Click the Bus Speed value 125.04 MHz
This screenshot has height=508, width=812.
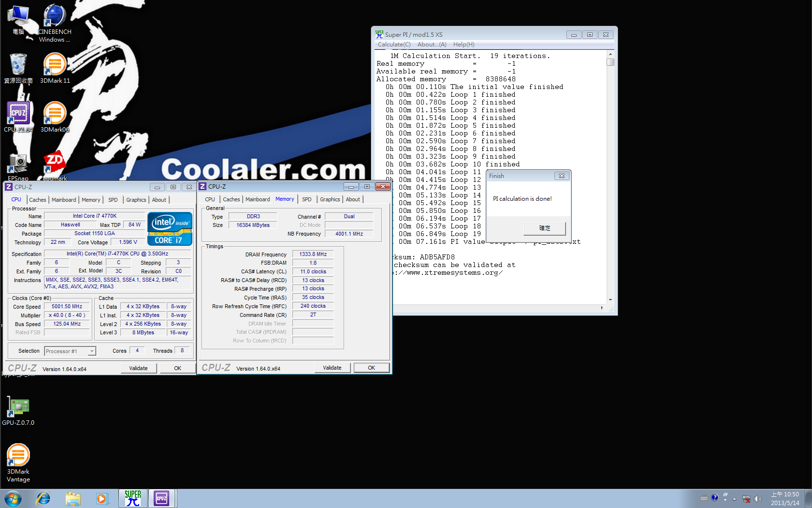pos(67,324)
